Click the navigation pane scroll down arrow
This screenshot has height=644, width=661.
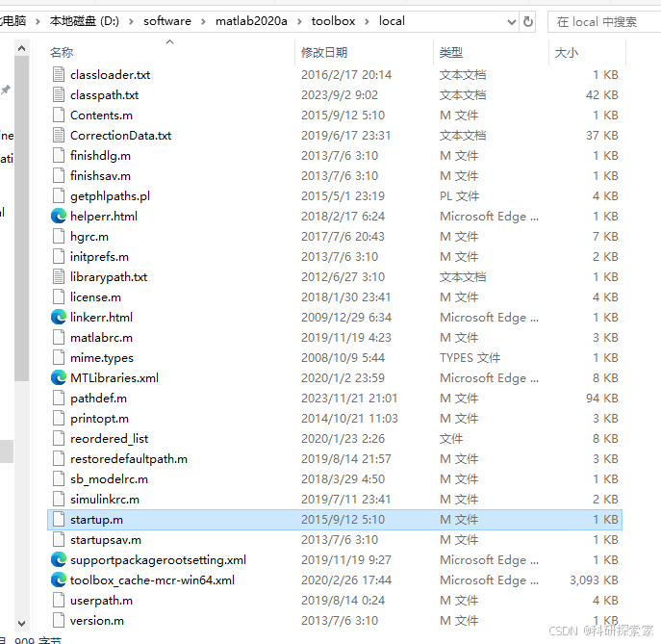(x=21, y=623)
